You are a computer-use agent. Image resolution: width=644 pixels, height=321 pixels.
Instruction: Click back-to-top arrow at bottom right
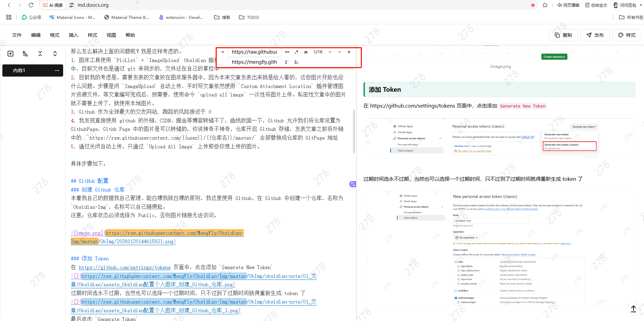pyautogui.click(x=633, y=309)
